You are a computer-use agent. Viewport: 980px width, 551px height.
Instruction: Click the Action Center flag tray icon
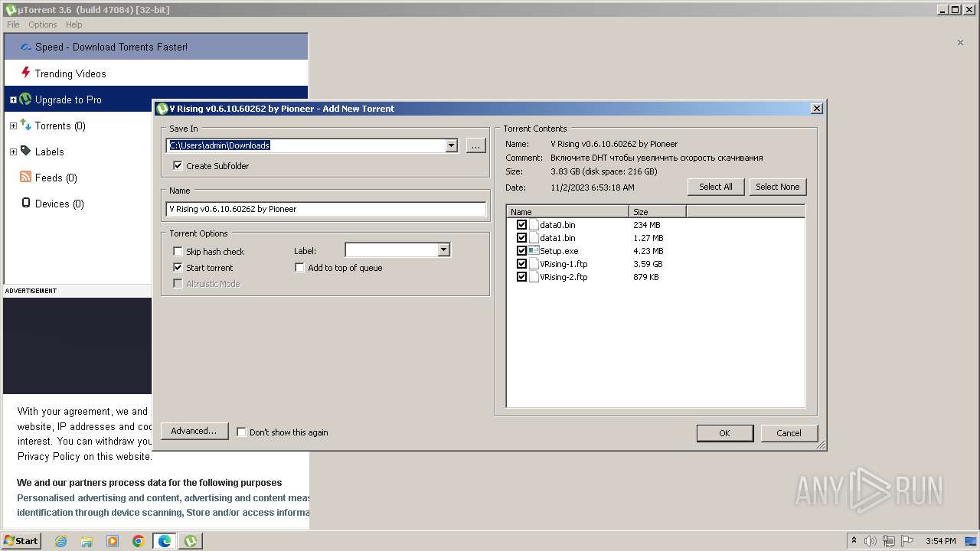[906, 541]
